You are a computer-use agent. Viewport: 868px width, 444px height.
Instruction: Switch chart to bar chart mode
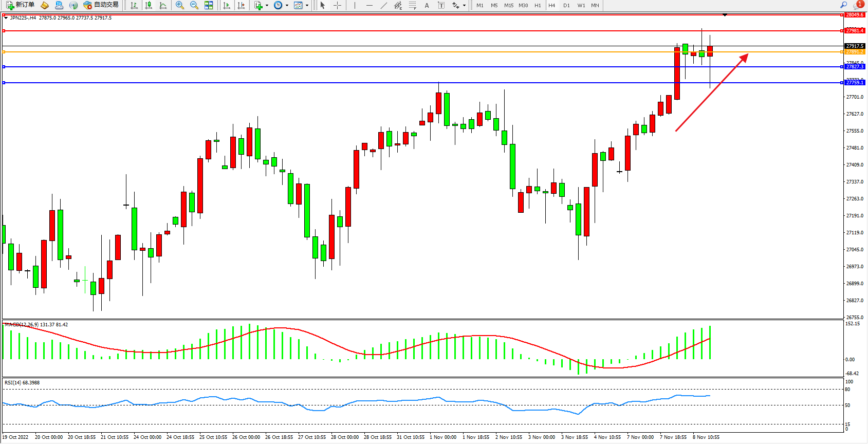click(x=134, y=5)
